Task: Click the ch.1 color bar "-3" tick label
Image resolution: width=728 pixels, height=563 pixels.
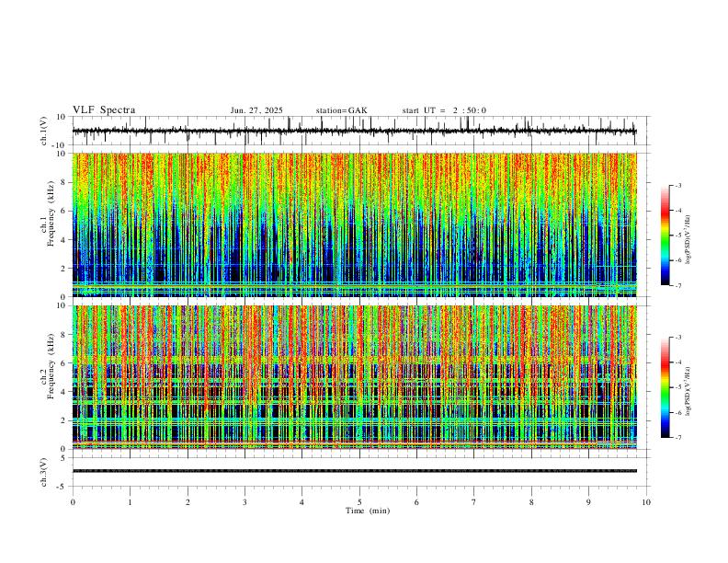Action: coord(677,186)
